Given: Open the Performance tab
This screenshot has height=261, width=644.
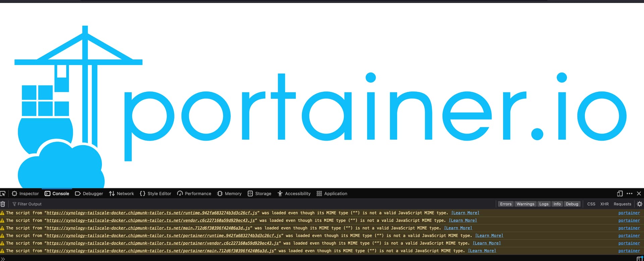Looking at the screenshot, I should [194, 194].
